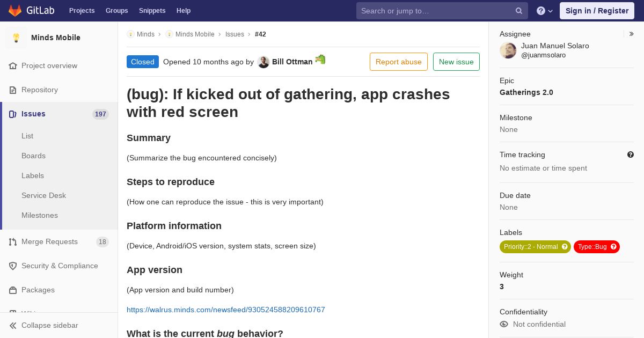644x338 pixels.
Task: Click the #42 breadcrumb
Action: point(260,34)
